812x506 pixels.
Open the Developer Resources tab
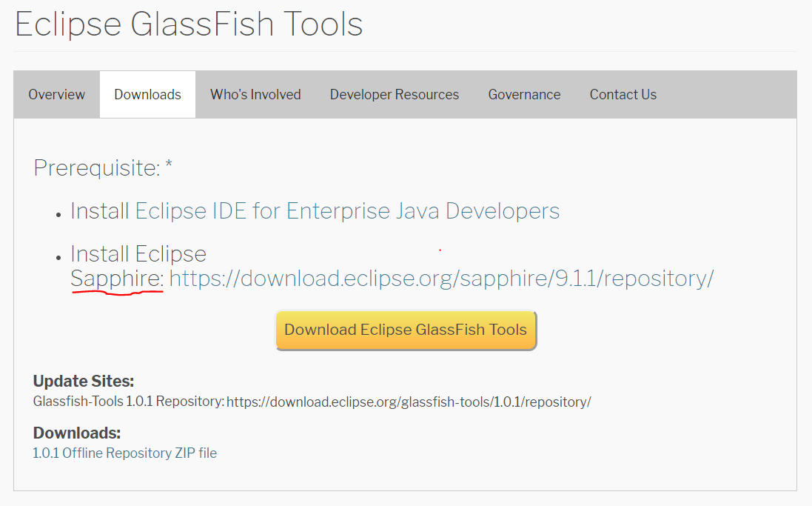pos(394,94)
